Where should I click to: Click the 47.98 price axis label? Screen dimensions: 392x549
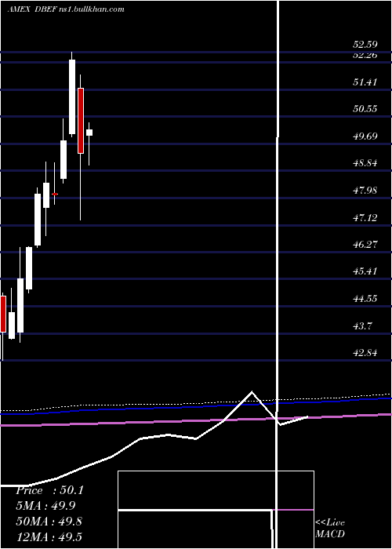365,191
